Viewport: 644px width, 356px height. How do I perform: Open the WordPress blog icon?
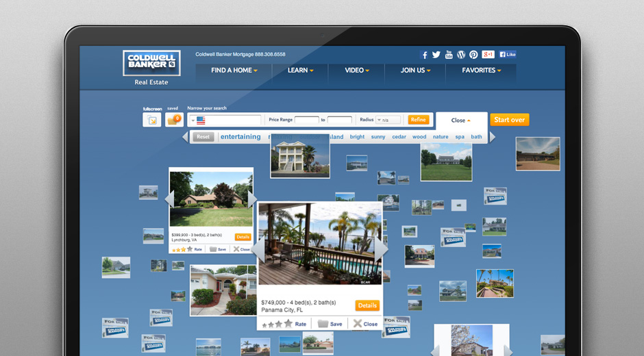(x=461, y=55)
